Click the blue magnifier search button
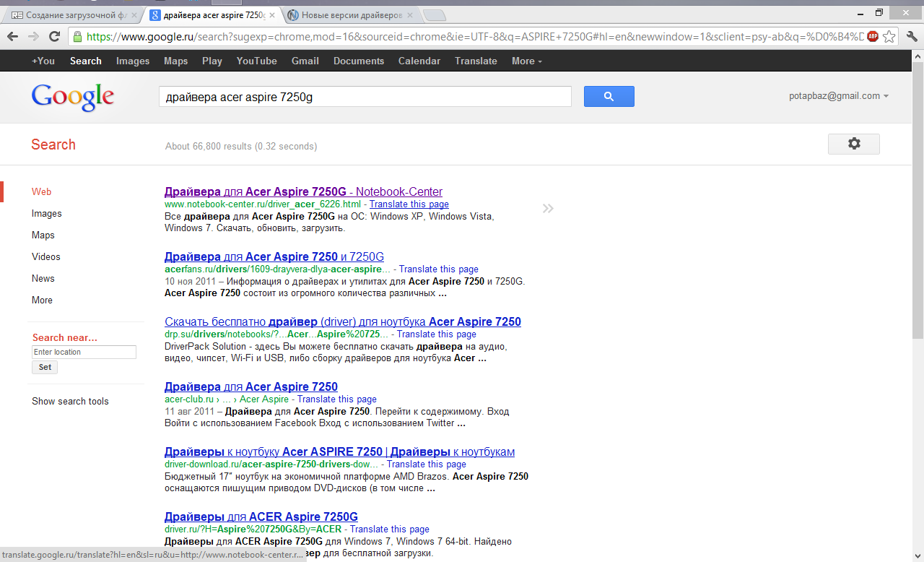Viewport: 924px width, 562px height. tap(609, 96)
